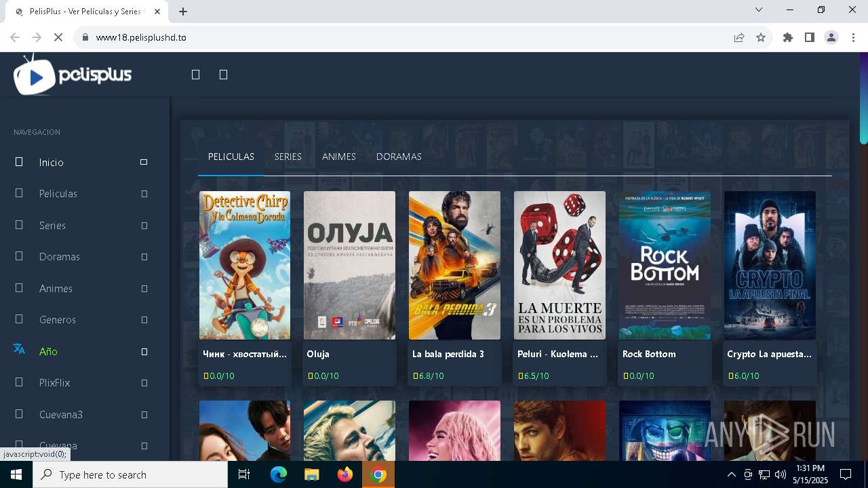Image resolution: width=868 pixels, height=488 pixels.
Task: Expand the PlixFlix submenu arrow
Action: click(x=144, y=383)
